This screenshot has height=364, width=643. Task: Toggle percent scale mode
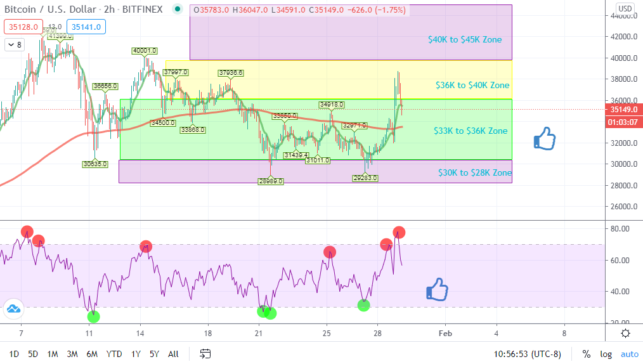pos(587,354)
